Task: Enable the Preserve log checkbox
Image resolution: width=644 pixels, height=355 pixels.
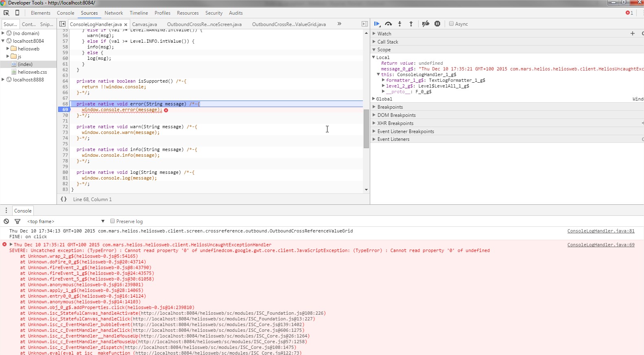Action: tap(113, 221)
